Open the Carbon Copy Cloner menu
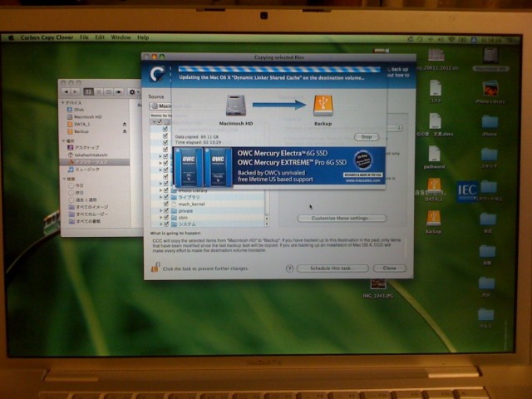The height and width of the screenshot is (399, 532). pos(47,37)
